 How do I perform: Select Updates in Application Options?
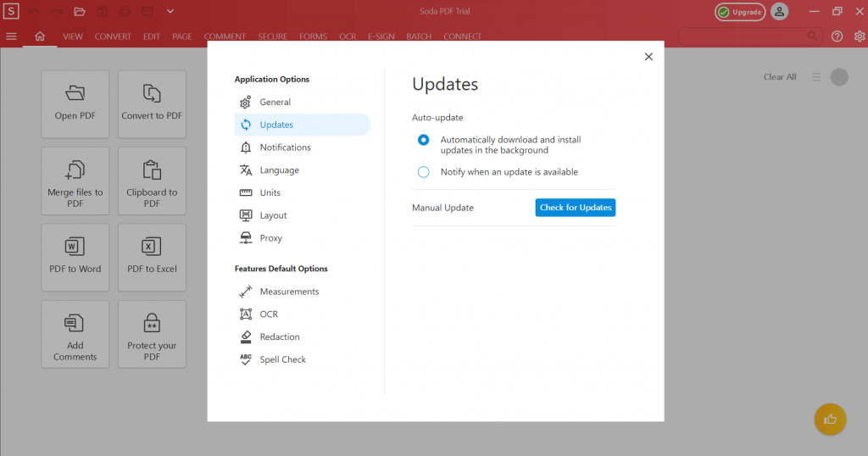click(x=303, y=125)
